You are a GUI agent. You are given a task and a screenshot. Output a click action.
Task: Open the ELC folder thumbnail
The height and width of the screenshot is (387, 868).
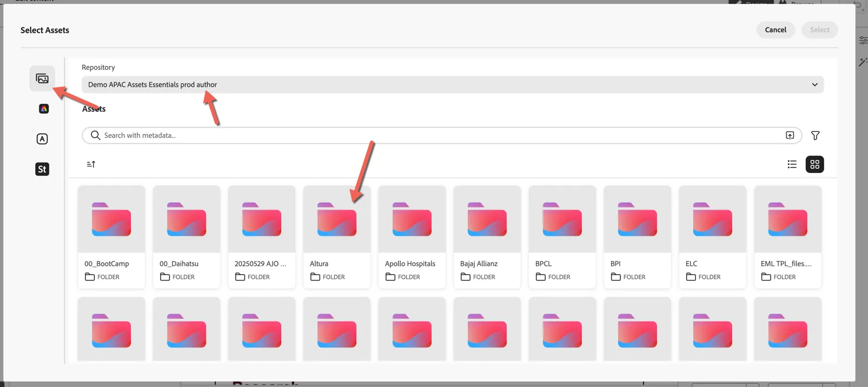713,219
